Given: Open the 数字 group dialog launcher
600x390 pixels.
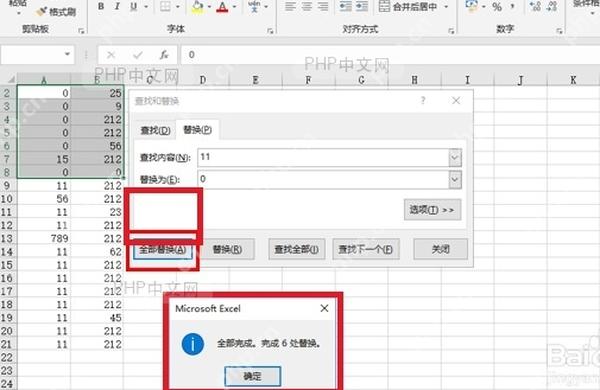Looking at the screenshot, I should tap(559, 31).
